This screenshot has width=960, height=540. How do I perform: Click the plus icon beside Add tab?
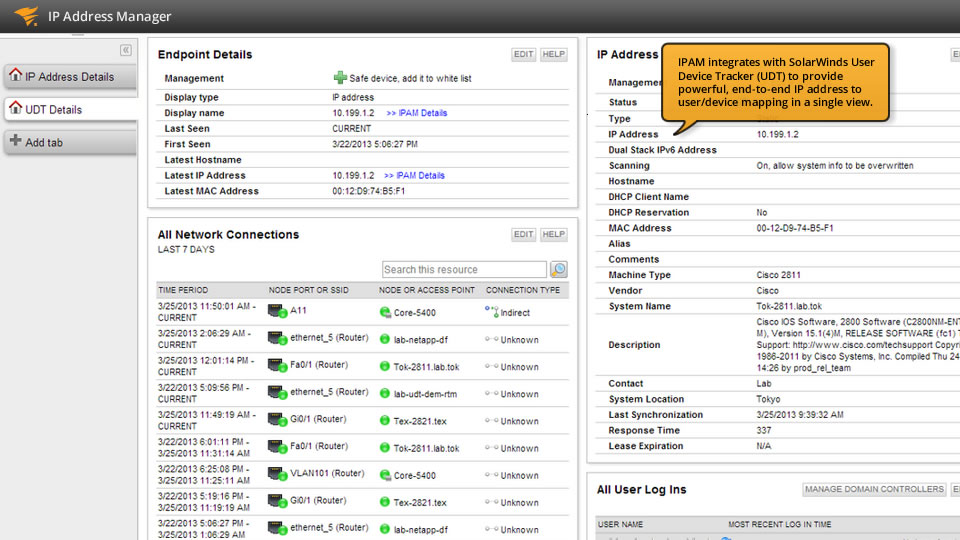coord(16,141)
